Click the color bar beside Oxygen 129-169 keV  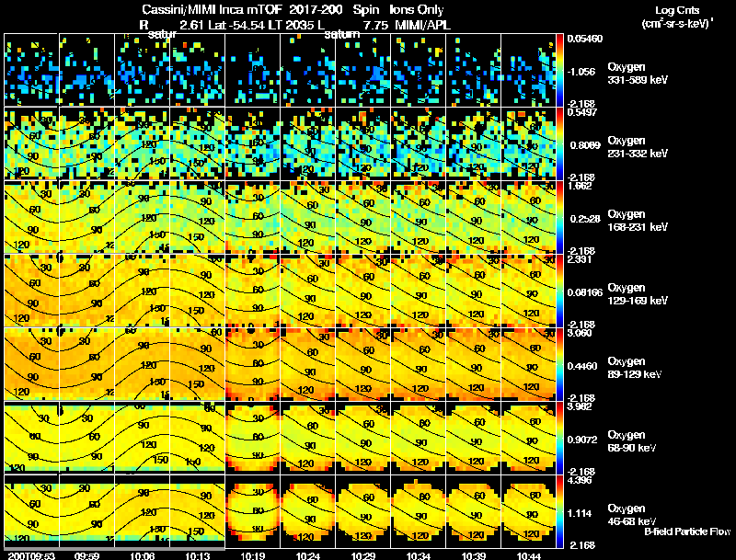559,291
